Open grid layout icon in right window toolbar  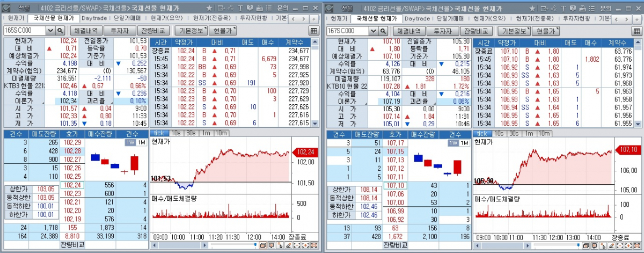(638, 31)
